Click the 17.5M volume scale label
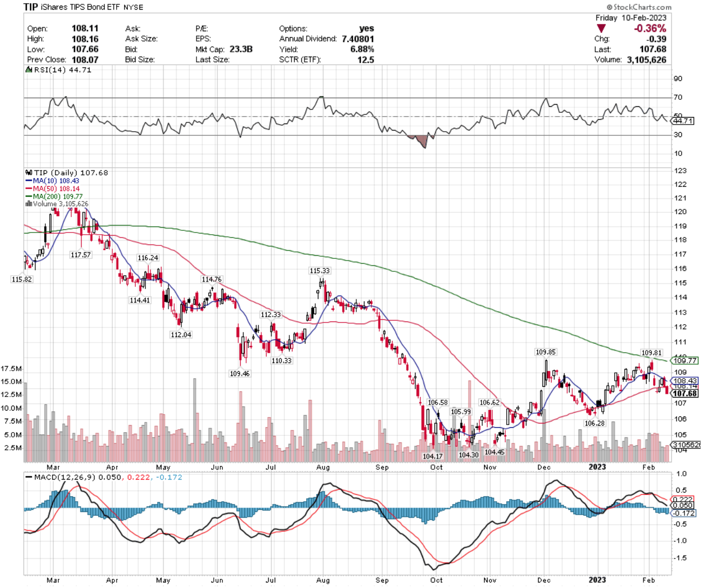The image size is (705, 588). coord(11,368)
